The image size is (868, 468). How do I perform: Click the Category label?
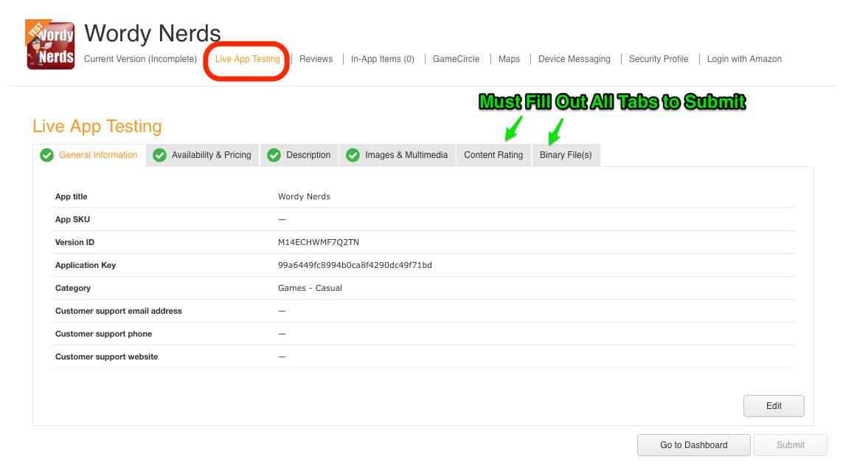click(72, 288)
